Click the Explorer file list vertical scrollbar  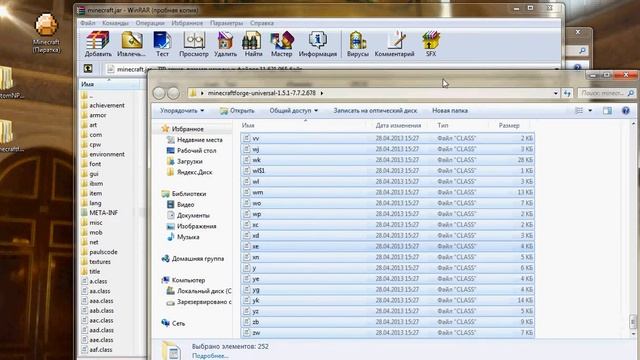coord(633,229)
